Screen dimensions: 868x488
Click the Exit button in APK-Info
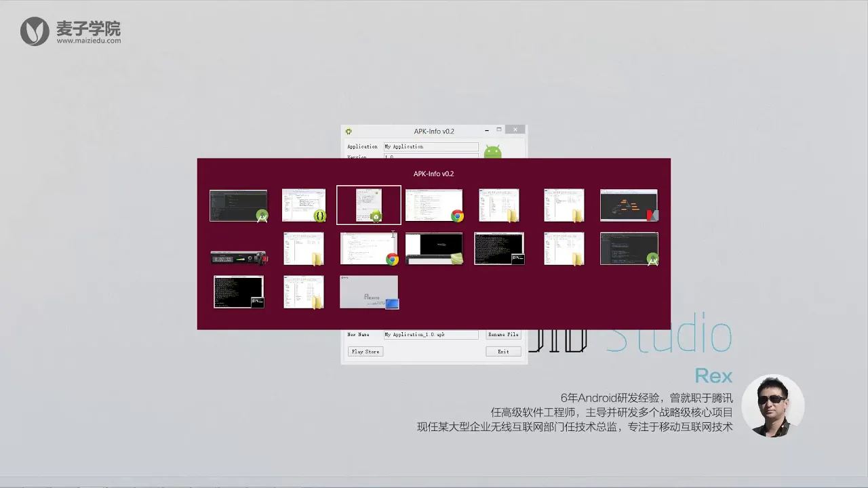click(x=503, y=352)
